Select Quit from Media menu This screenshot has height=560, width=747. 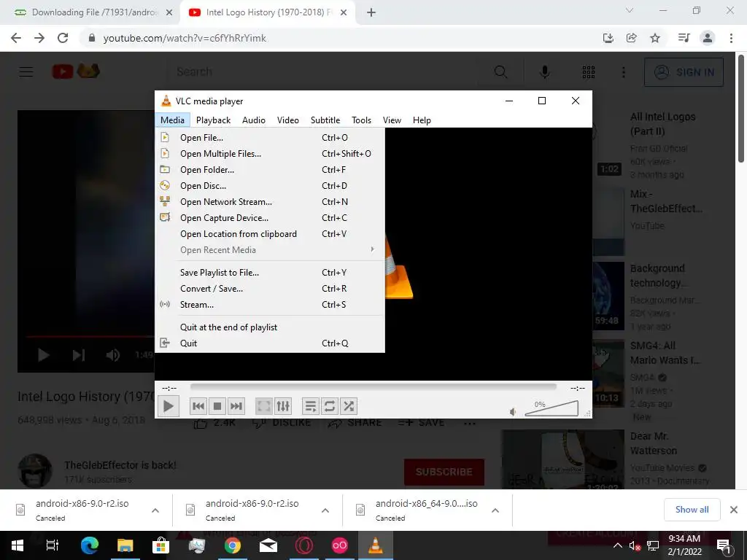tap(270, 343)
